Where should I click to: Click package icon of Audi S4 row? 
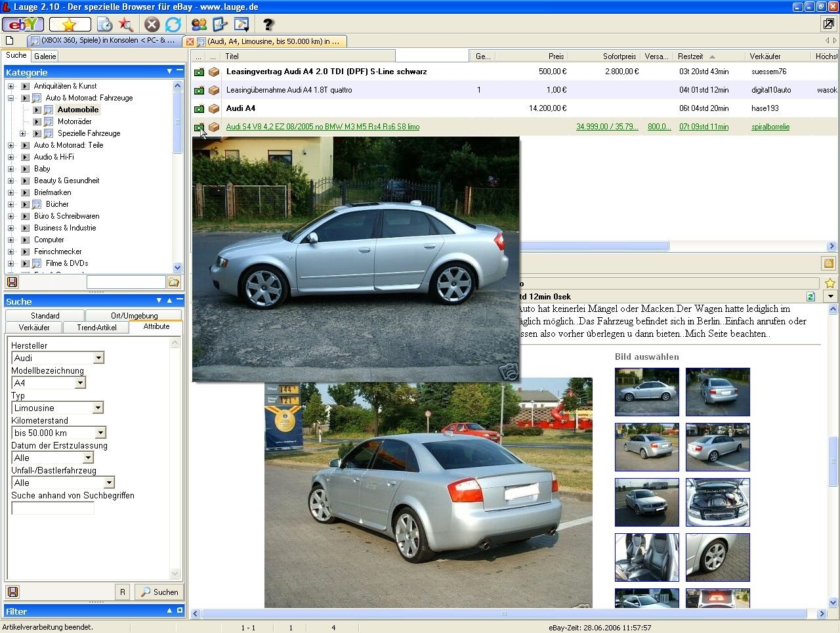[214, 127]
